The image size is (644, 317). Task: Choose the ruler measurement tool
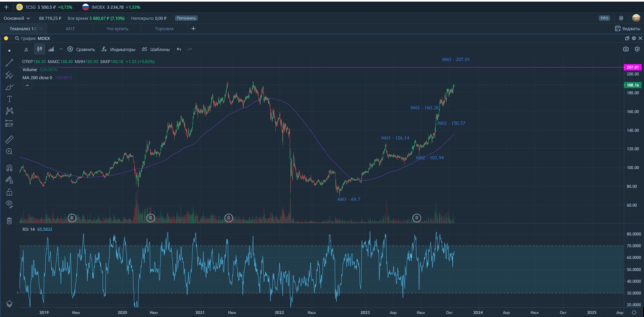[9, 139]
